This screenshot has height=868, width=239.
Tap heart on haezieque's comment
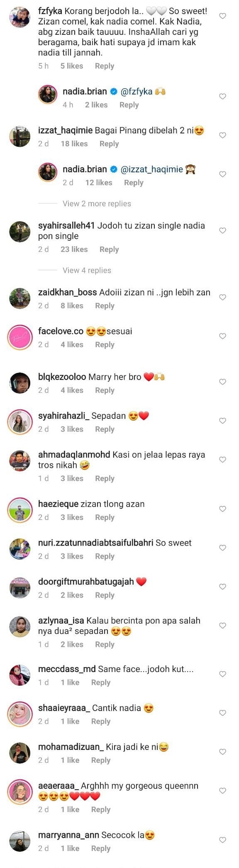point(222,509)
